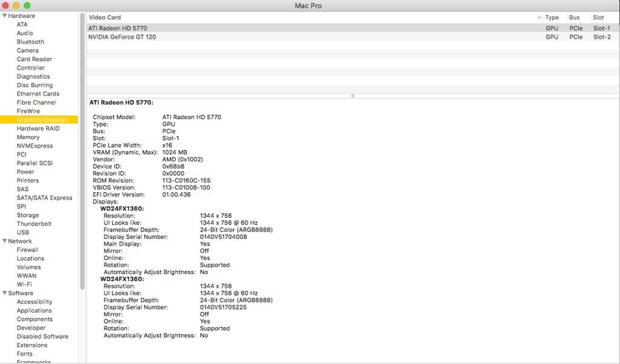The image size is (620, 364).
Task: Minimize window with the yellow button
Action: click(x=16, y=5)
